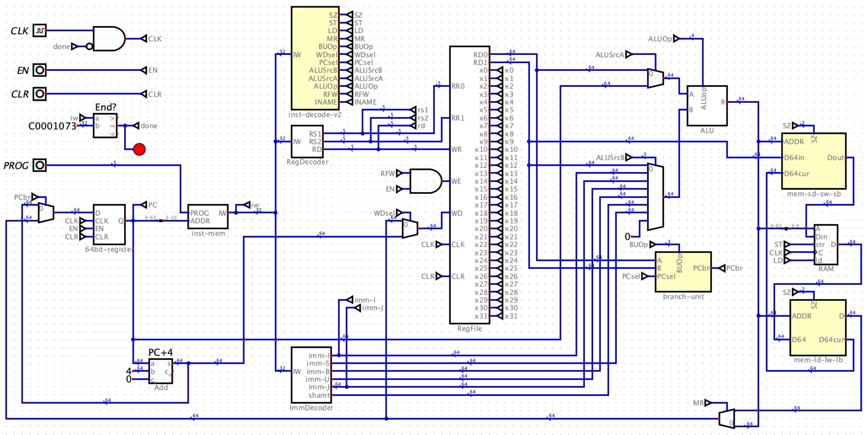Select the PCbr multiplexer near the PC register

point(45,212)
